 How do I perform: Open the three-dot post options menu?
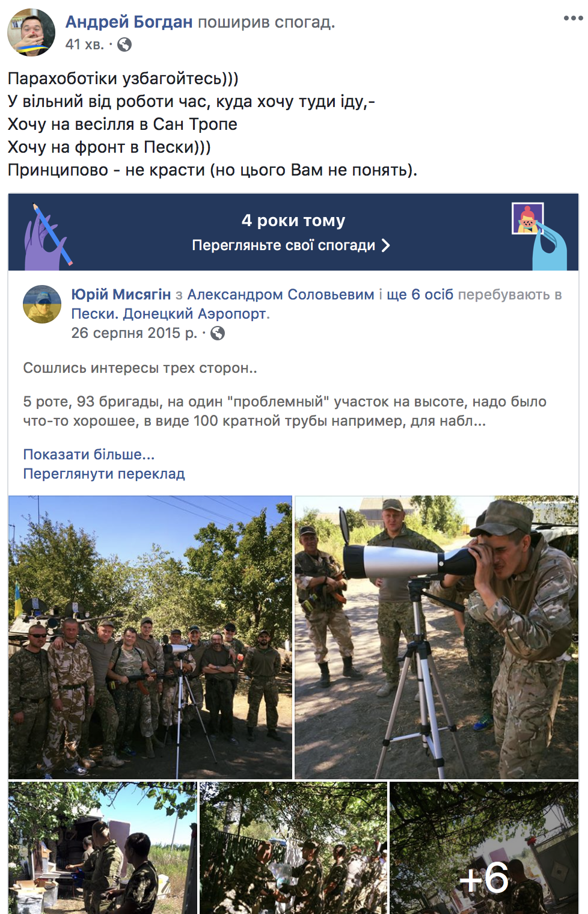[x=573, y=18]
